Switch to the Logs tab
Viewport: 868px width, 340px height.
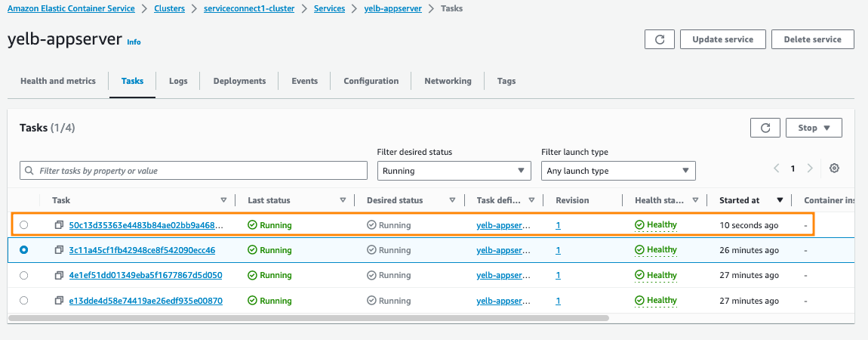pos(178,81)
